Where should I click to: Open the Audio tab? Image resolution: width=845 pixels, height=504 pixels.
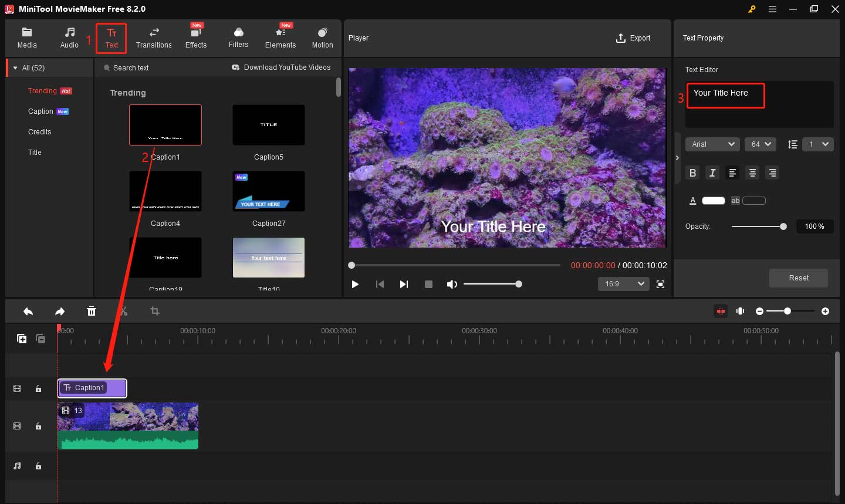click(69, 38)
